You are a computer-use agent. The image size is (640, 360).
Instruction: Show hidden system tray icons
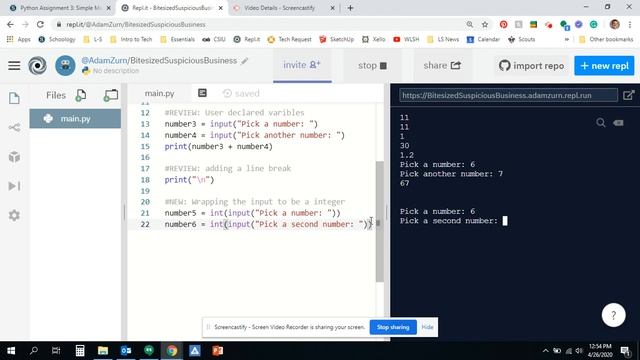pos(545,351)
